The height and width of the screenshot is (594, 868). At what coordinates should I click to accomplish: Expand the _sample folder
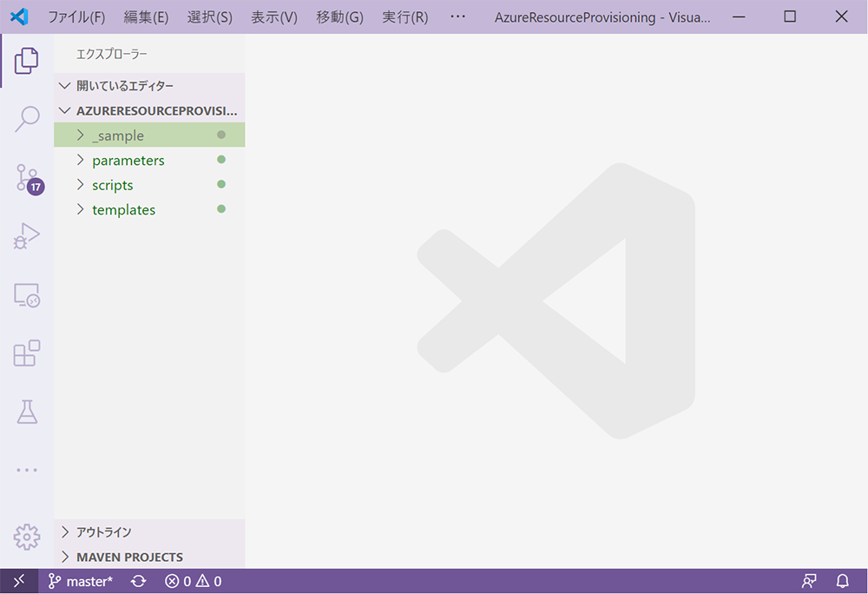pyautogui.click(x=149, y=135)
